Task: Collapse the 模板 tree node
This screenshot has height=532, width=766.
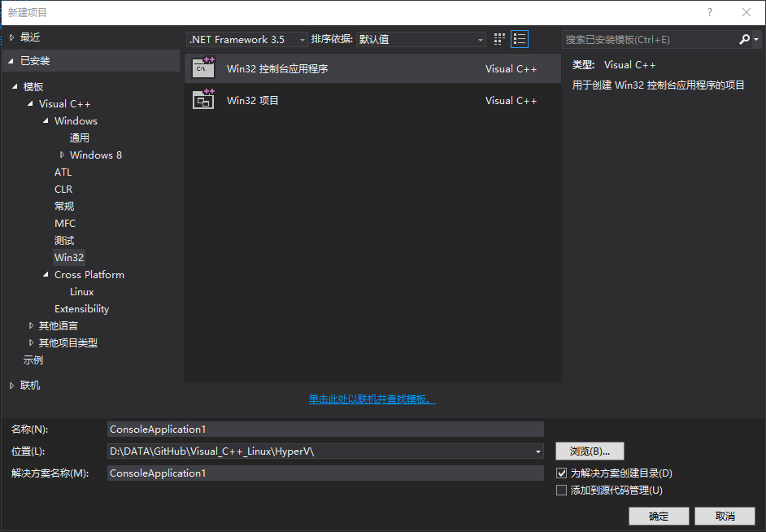Action: click(15, 86)
